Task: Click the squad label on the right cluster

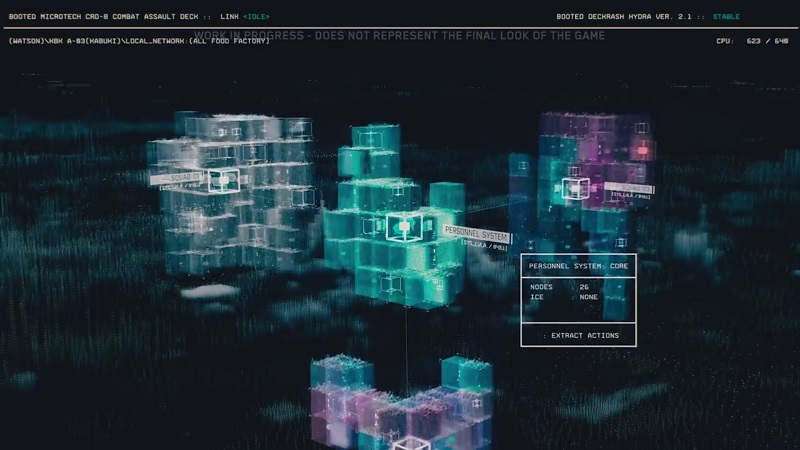Action: [x=630, y=188]
